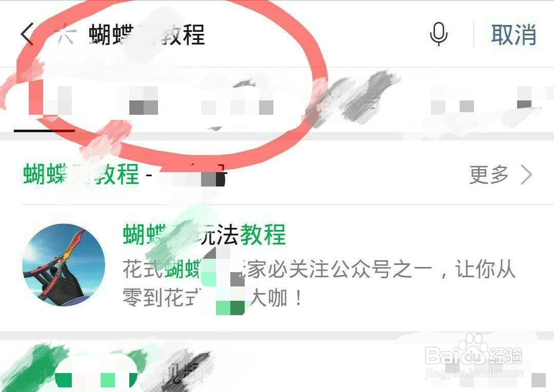Viewport: 554px width, 392px height.
Task: Open the butterfly knife avatar thumbnail
Action: pyautogui.click(x=64, y=265)
